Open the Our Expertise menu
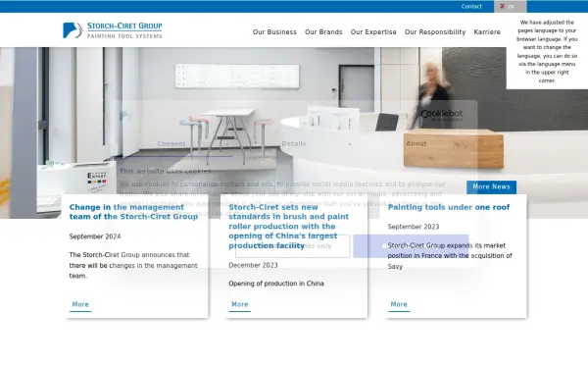 373,32
